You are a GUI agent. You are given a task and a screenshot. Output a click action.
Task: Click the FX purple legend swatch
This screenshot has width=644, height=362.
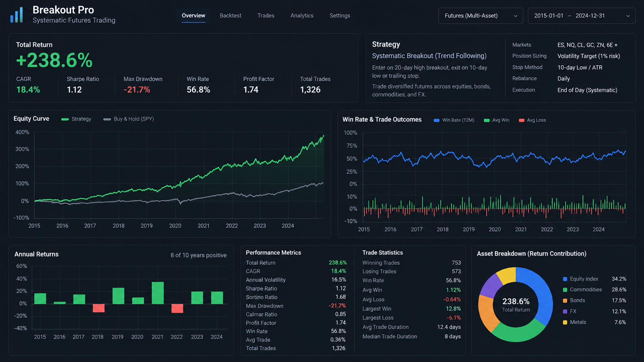click(x=565, y=311)
